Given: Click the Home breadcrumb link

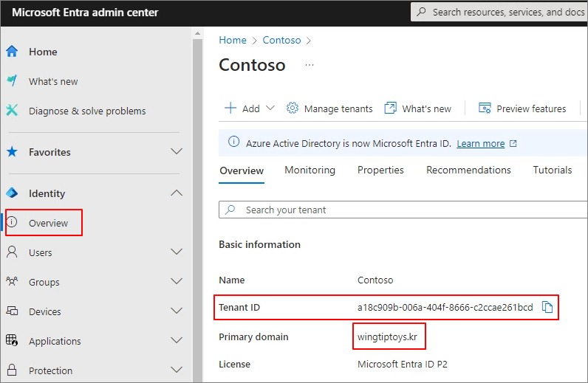Looking at the screenshot, I should (233, 40).
